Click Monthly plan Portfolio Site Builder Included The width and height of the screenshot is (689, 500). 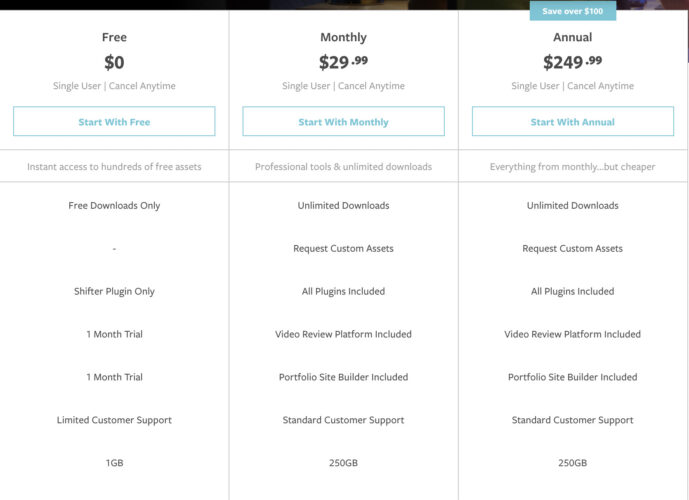343,377
